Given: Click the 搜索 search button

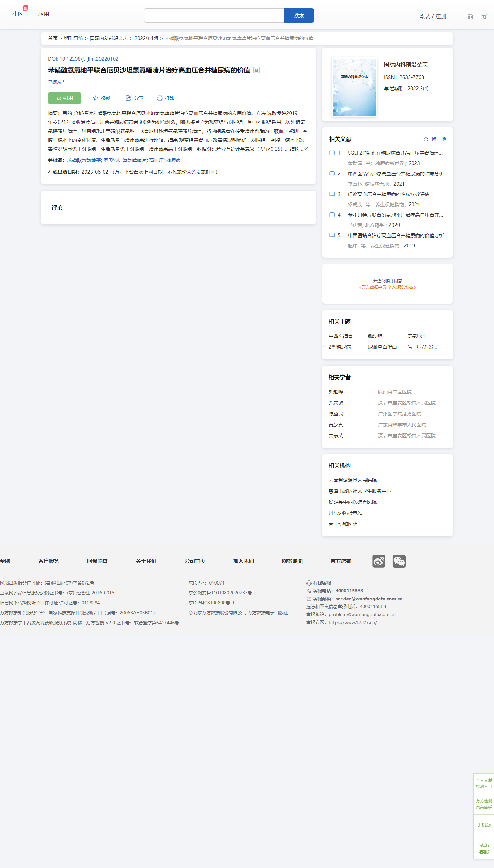Looking at the screenshot, I should click(299, 15).
